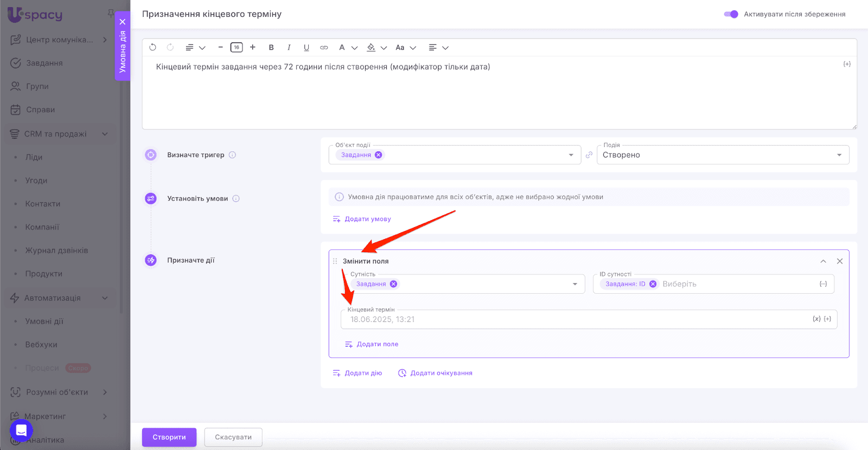Remove the 'Змінити поля' action block
Screen dimensions: 868x450
[x=840, y=261]
